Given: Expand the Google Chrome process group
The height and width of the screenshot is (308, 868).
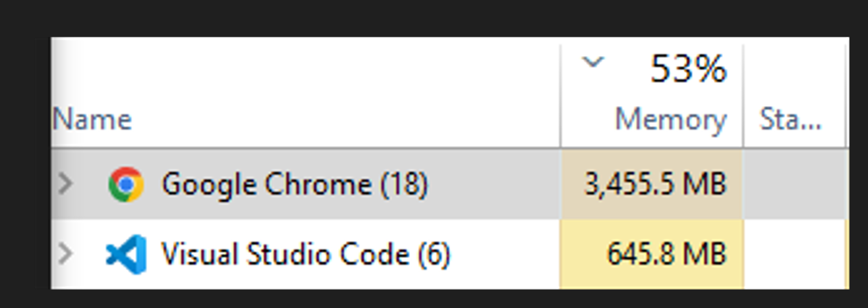Looking at the screenshot, I should (65, 184).
